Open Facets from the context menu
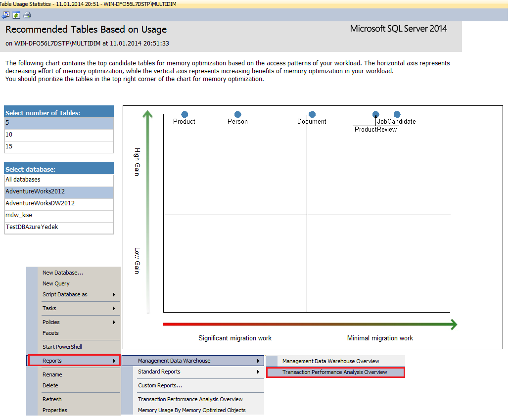 50,333
